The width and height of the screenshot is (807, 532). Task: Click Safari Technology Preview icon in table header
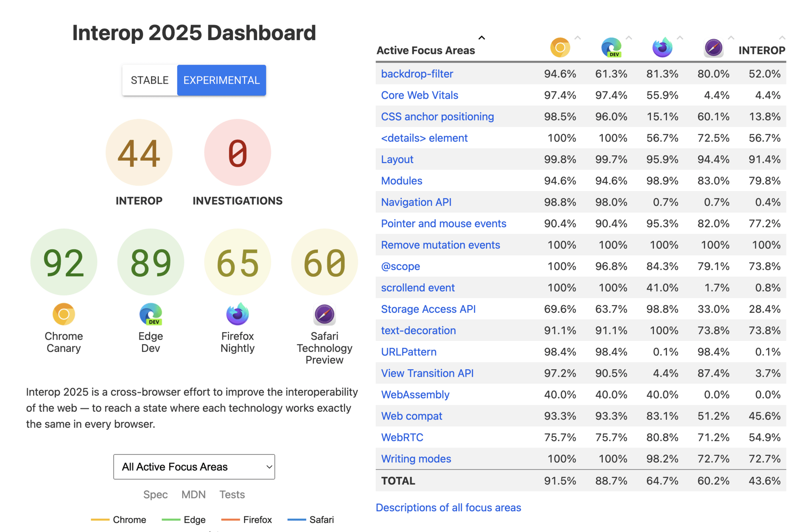(x=713, y=48)
